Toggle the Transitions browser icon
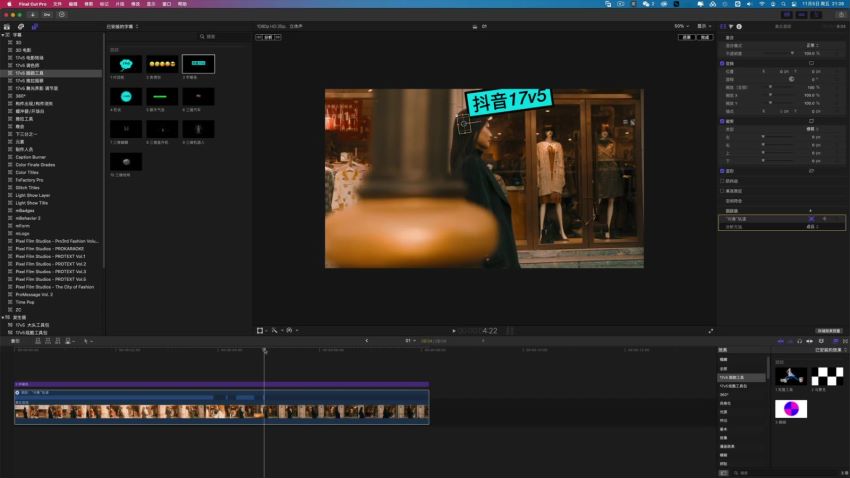 point(845,341)
